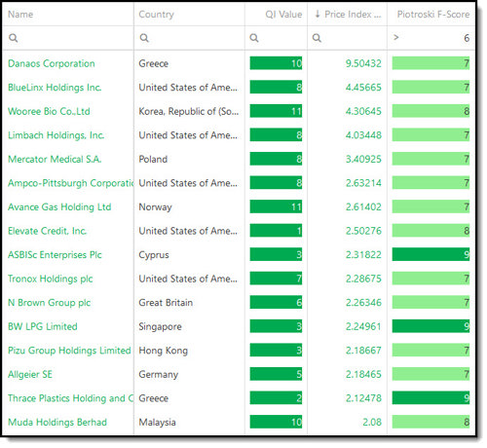
Task: Open N Brown Group plc link
Action: pyautogui.click(x=50, y=303)
